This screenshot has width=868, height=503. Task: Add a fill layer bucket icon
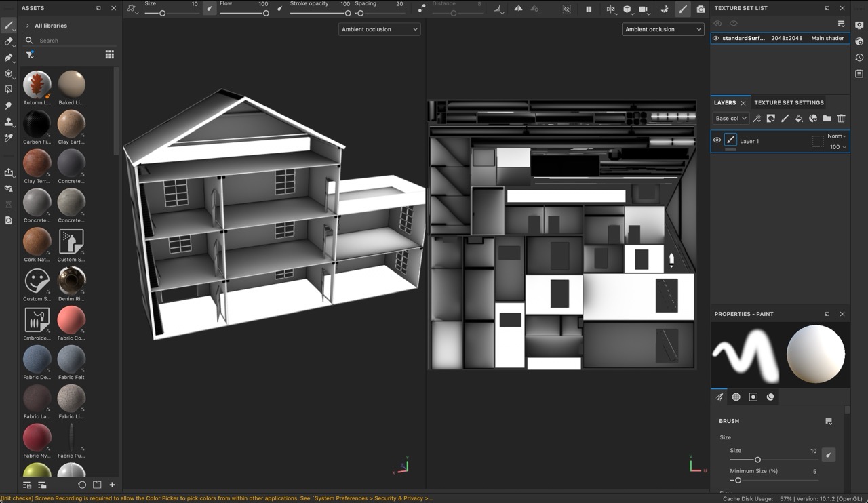tap(799, 118)
